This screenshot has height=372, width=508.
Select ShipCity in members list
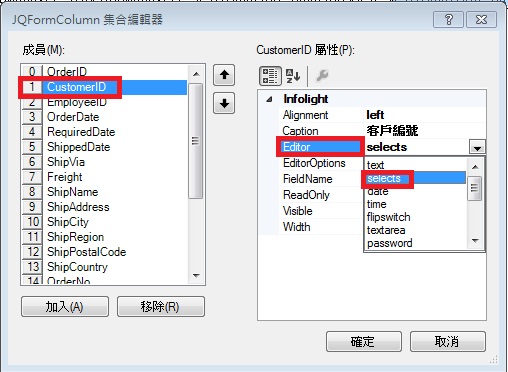click(x=105, y=222)
